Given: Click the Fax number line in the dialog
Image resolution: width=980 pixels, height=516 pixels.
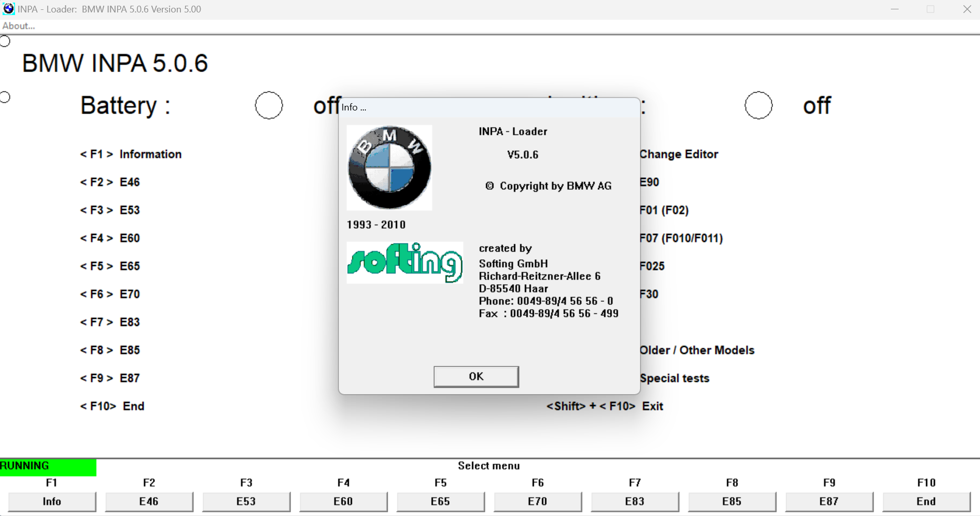Looking at the screenshot, I should 549,313.
